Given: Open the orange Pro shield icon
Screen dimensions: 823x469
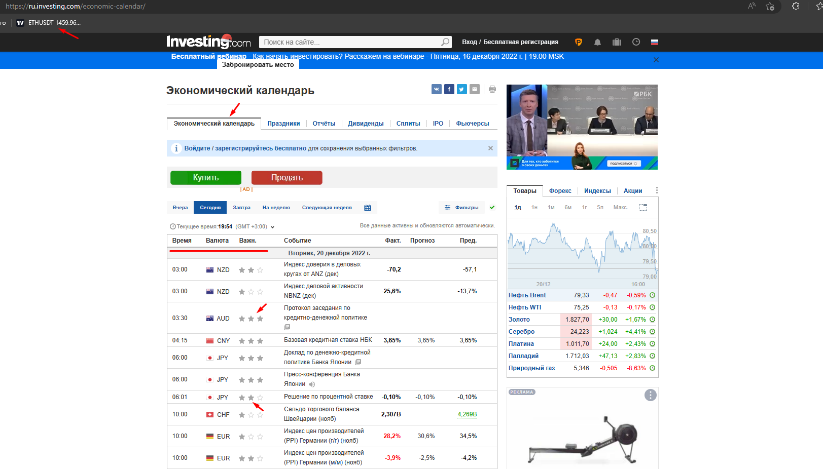Looking at the screenshot, I should pos(578,42).
